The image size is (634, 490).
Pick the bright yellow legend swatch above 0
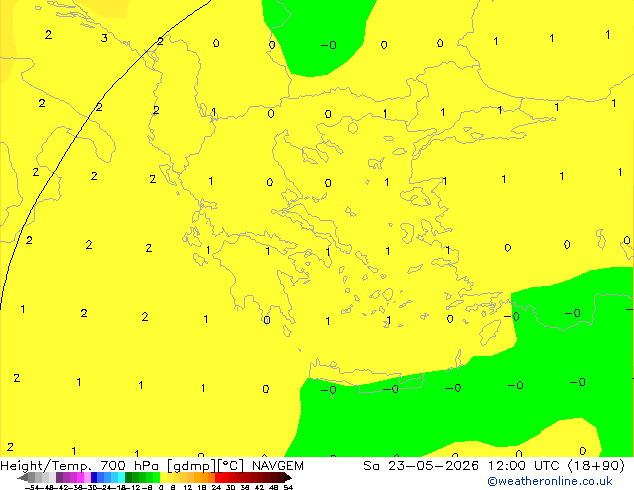163,477
